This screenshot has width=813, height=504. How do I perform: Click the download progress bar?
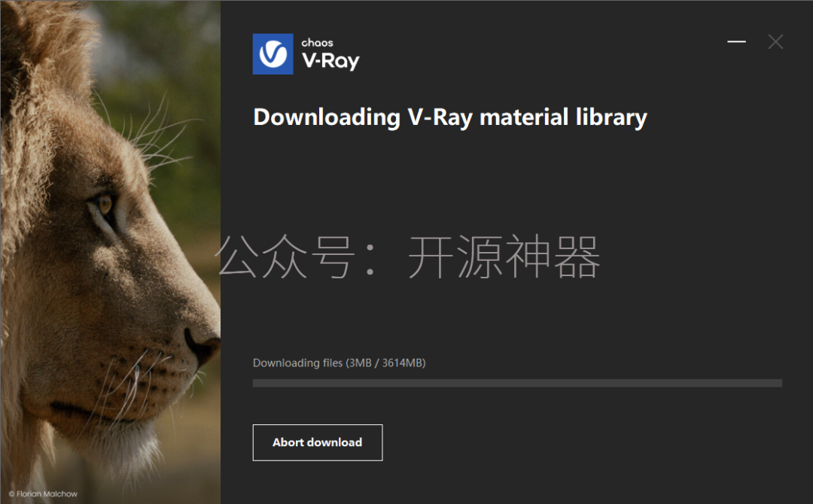(517, 383)
